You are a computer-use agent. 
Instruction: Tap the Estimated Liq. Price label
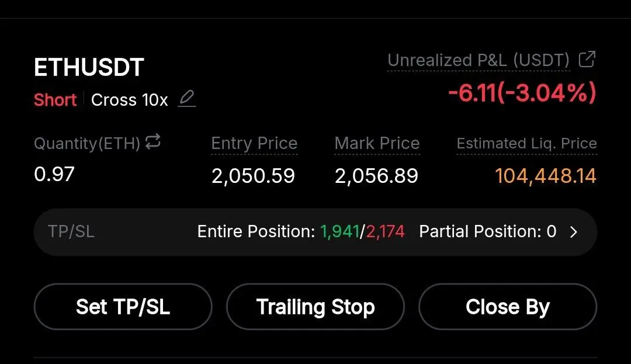[527, 143]
